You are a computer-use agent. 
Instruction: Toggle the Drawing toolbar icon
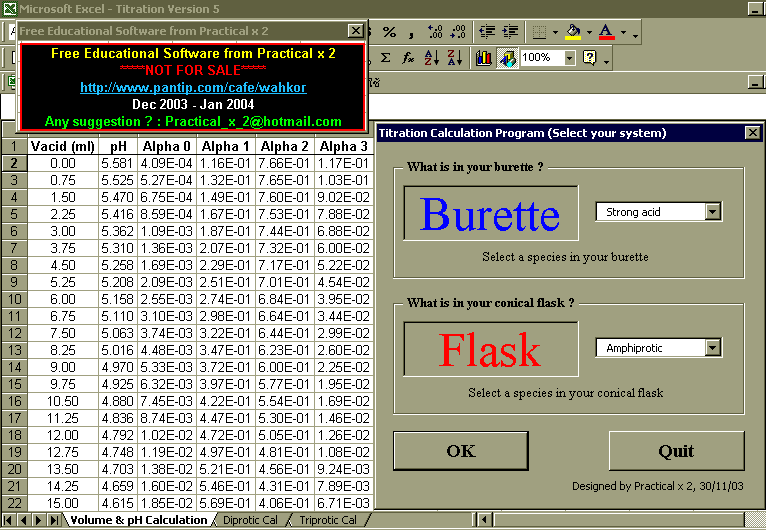(507, 58)
